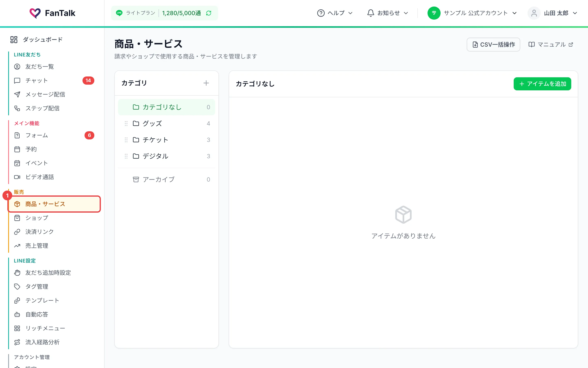Click the drag handle beside デジタル
Image resolution: width=588 pixels, height=368 pixels.
[x=126, y=156]
